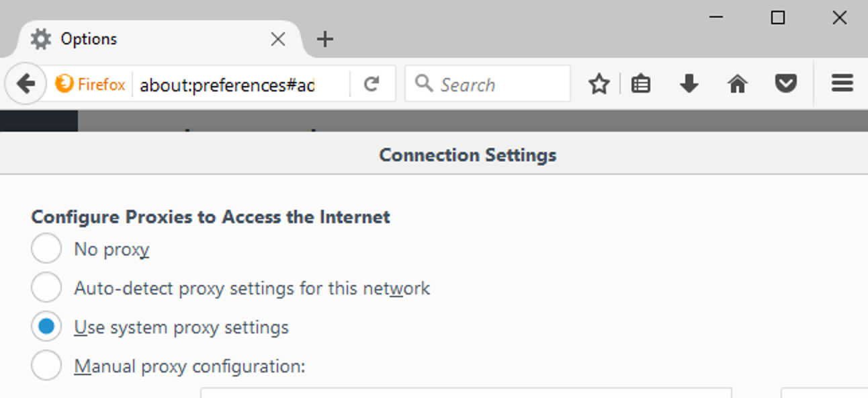Open the Pocket icon
Viewport: 868px width, 398px height.
(x=785, y=84)
